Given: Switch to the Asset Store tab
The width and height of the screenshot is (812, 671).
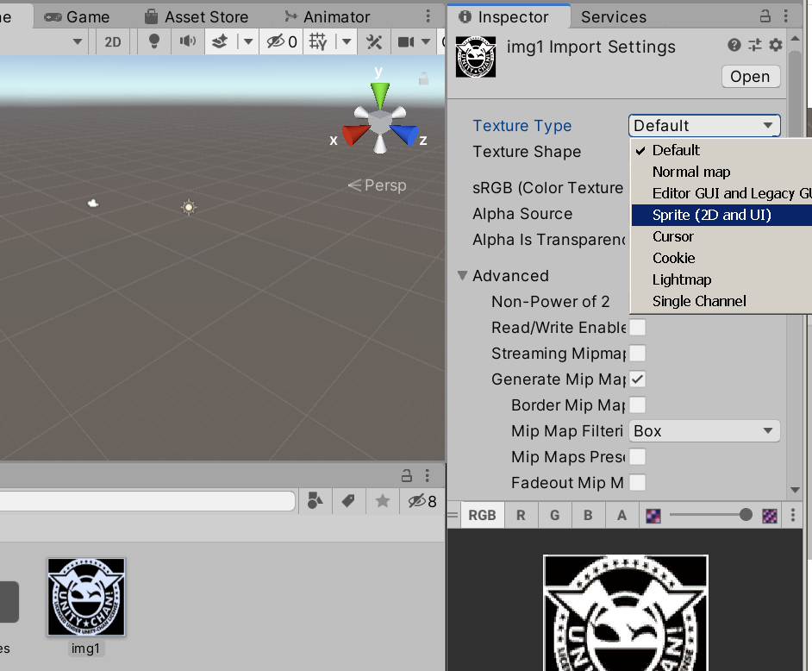Looking at the screenshot, I should tap(197, 16).
